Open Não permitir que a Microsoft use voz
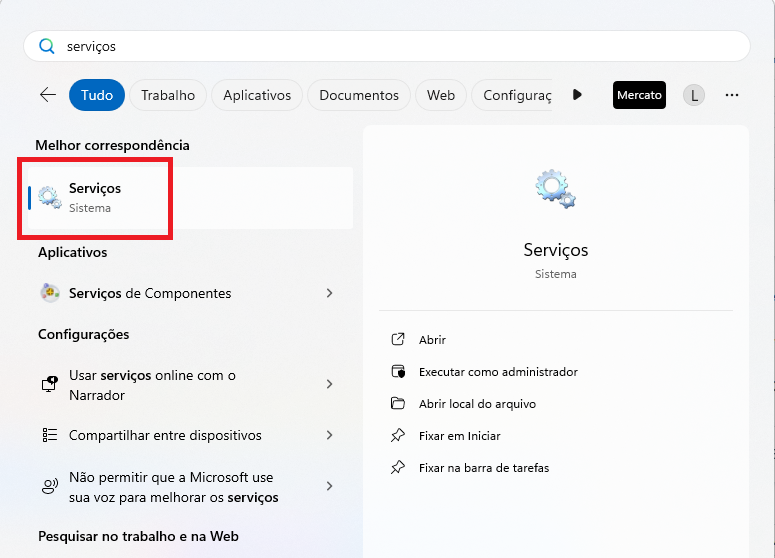This screenshot has width=775, height=558. tap(190, 487)
